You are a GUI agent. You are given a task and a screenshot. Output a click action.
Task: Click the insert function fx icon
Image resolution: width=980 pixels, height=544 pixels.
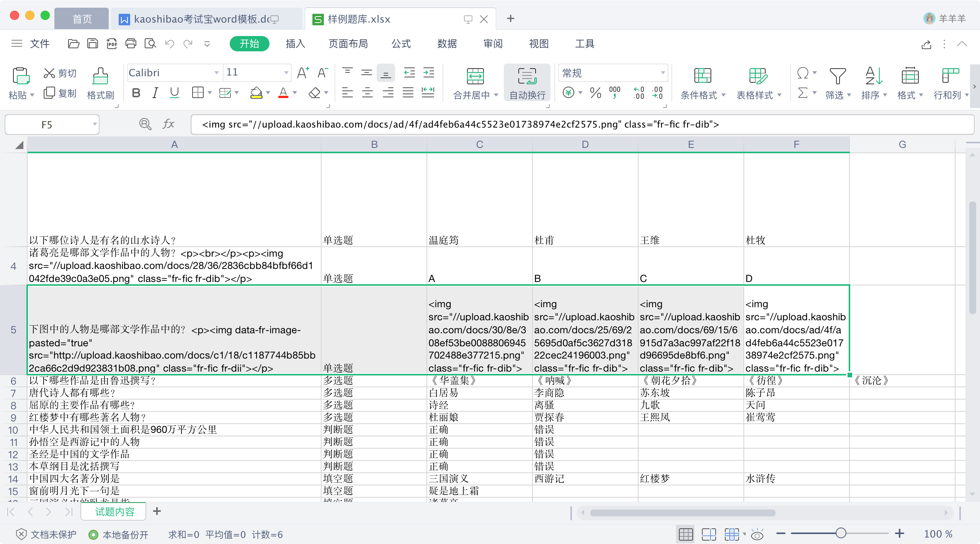tap(168, 124)
